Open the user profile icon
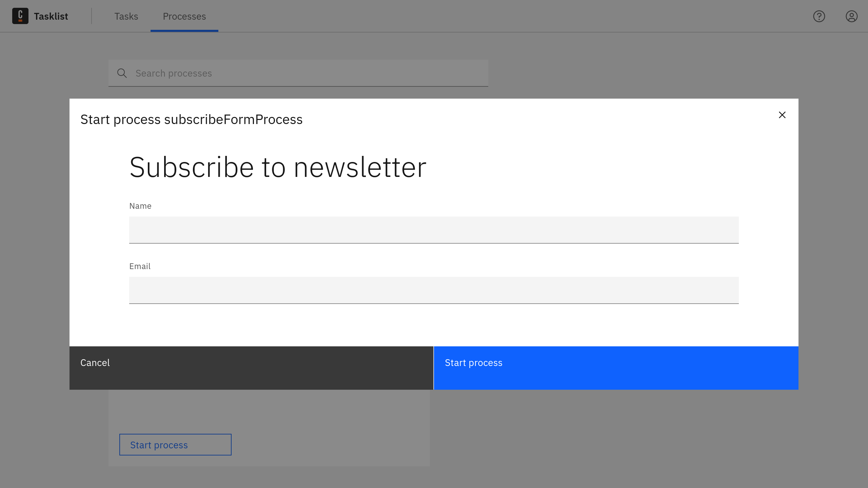This screenshot has width=868, height=488. (x=851, y=16)
